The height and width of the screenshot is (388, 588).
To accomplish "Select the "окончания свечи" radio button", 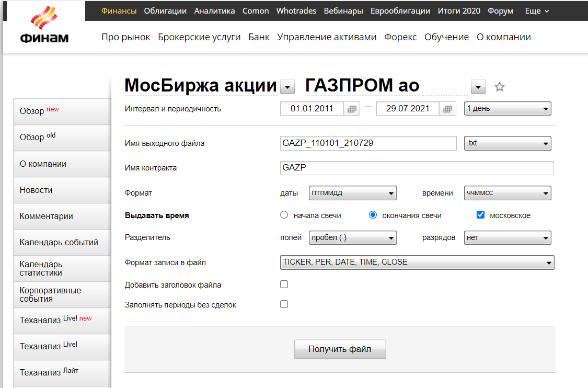I will [373, 214].
